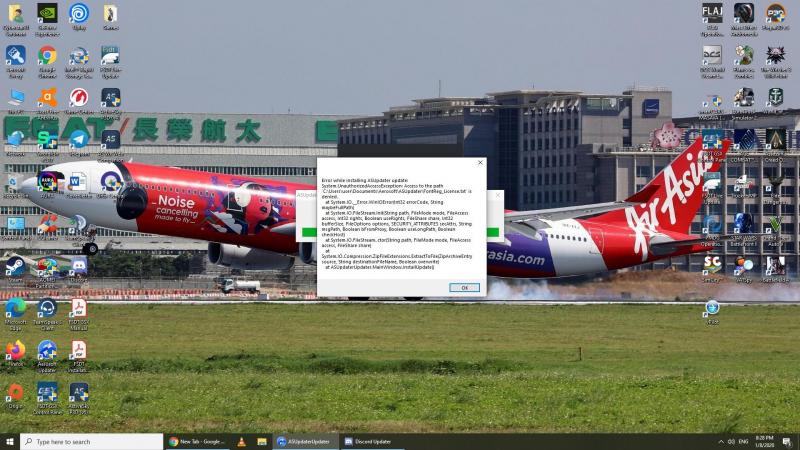Image resolution: width=800 pixels, height=450 pixels.
Task: Click the taskbar search box
Action: [91, 442]
